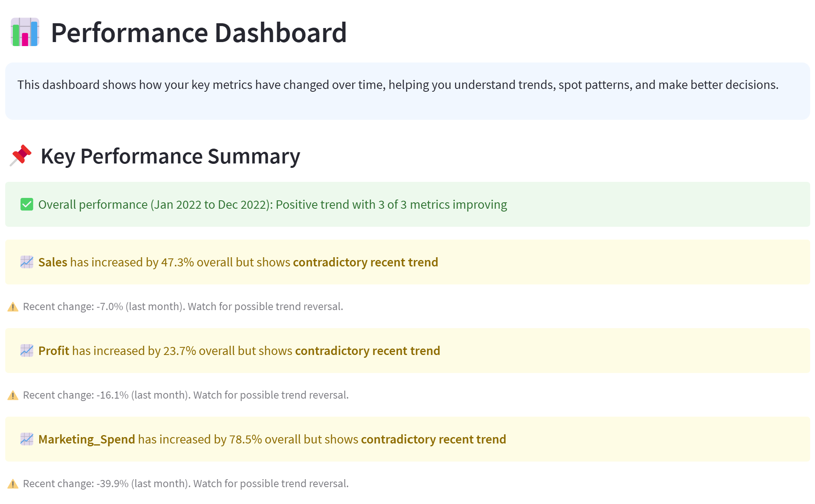
Task: Click the chart icon beside the Sales alert
Action: (x=27, y=262)
